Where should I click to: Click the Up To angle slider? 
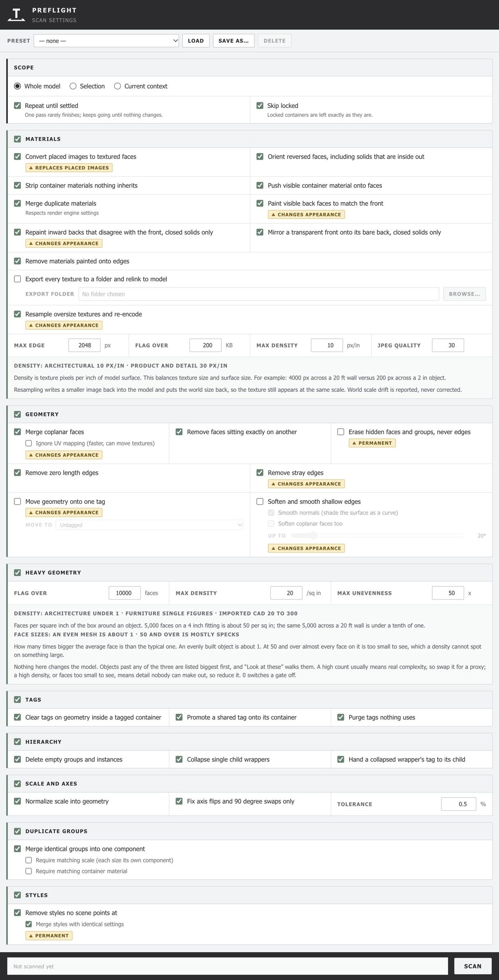click(x=377, y=535)
